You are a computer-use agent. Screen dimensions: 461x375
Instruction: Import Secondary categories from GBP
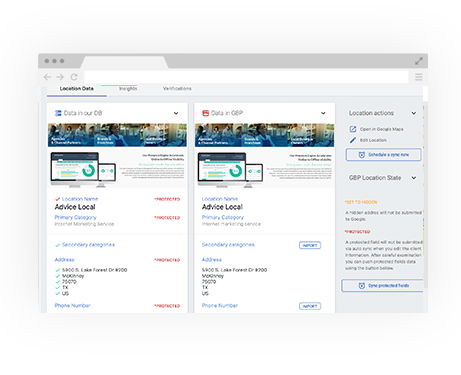pos(310,245)
